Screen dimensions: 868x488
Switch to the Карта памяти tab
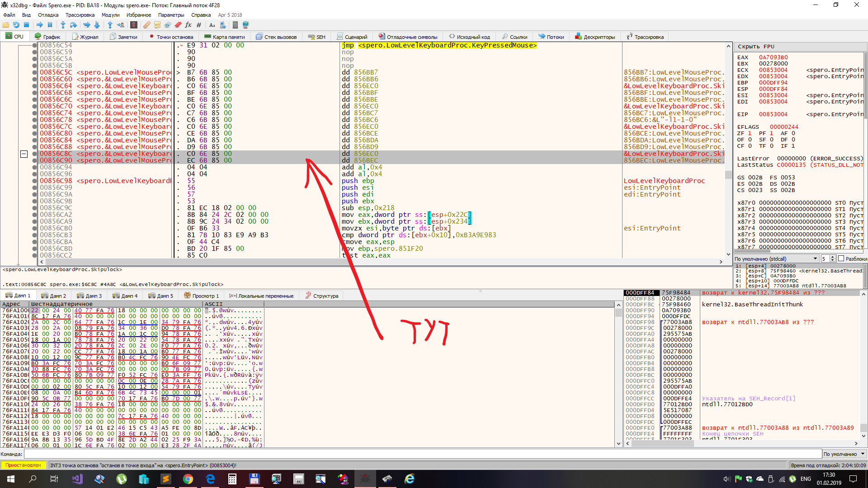point(225,37)
